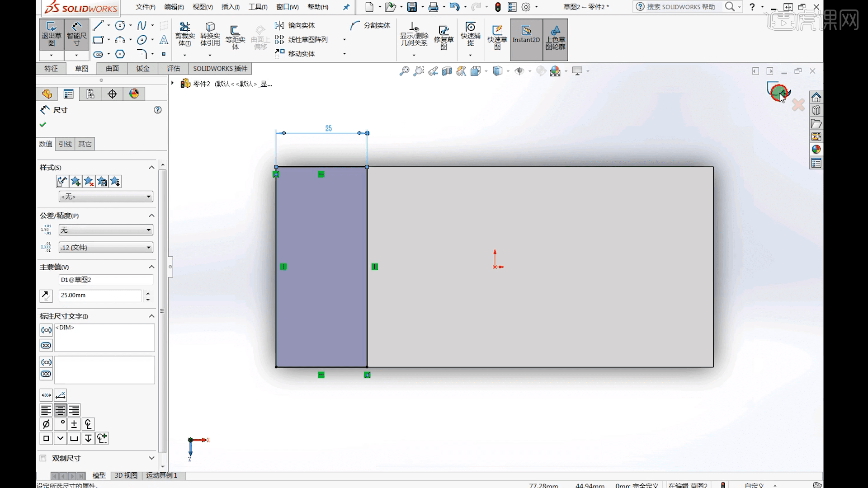This screenshot has height=488, width=868.
Task: Collapse the 样式 section in the panel
Action: (x=152, y=167)
